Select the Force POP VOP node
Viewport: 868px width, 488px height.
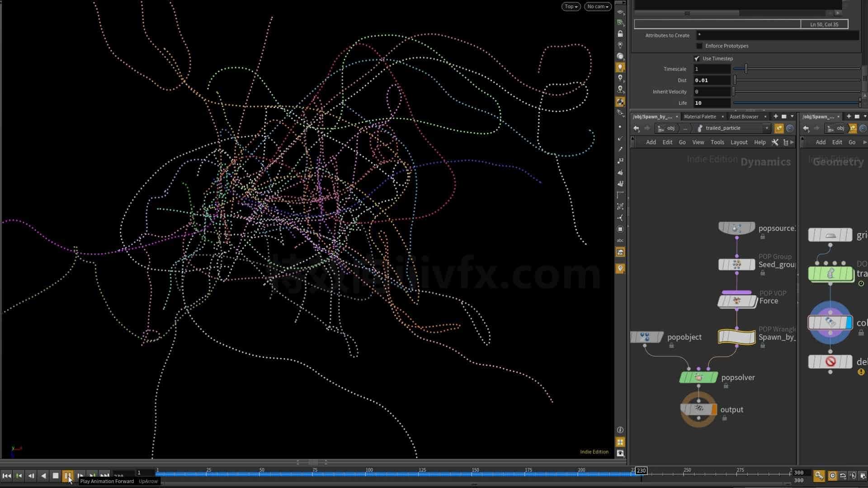[737, 301]
